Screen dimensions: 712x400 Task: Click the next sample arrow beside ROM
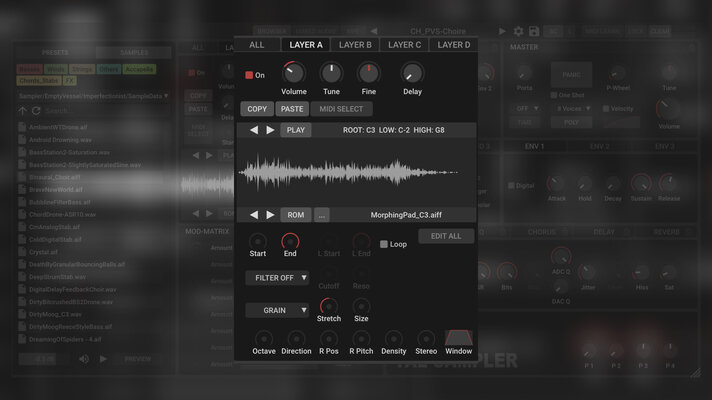pos(270,215)
